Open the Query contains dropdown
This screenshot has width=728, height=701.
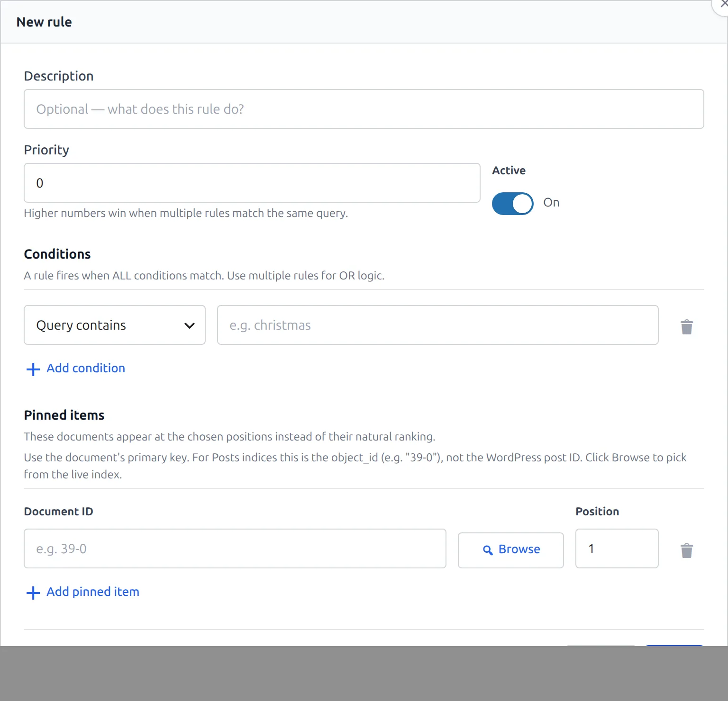(115, 325)
